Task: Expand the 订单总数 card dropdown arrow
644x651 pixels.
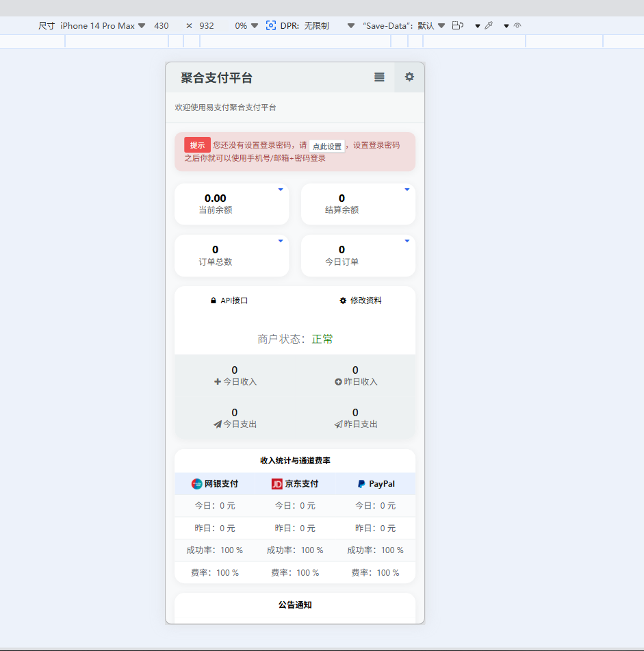Action: click(x=281, y=241)
